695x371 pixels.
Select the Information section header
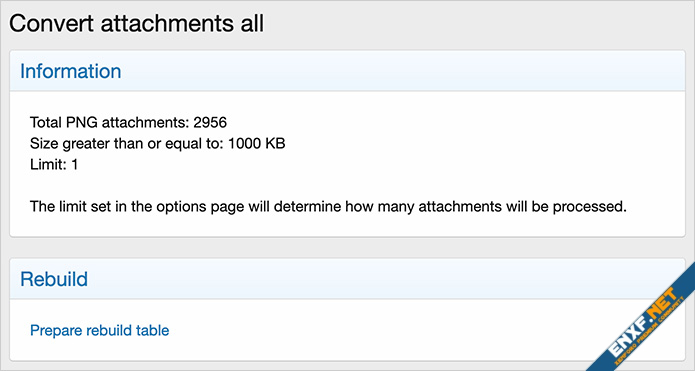click(x=70, y=71)
